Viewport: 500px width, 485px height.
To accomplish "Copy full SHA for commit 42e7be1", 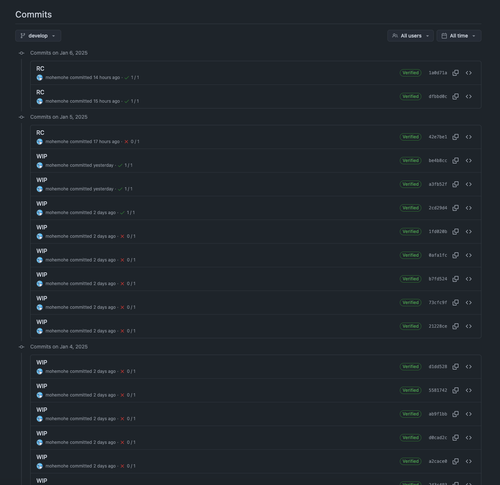I will (455, 137).
